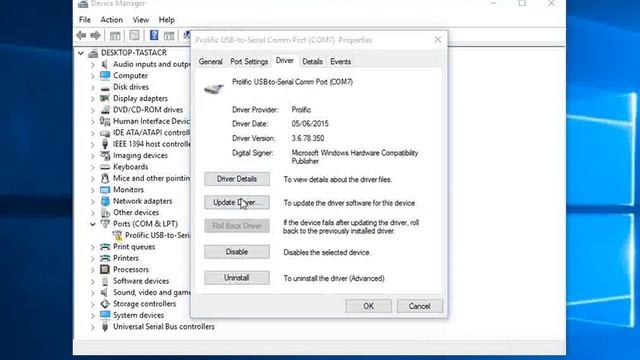Click the DVD/CD-ROM drives icon
The width and height of the screenshot is (640, 360).
105,110
